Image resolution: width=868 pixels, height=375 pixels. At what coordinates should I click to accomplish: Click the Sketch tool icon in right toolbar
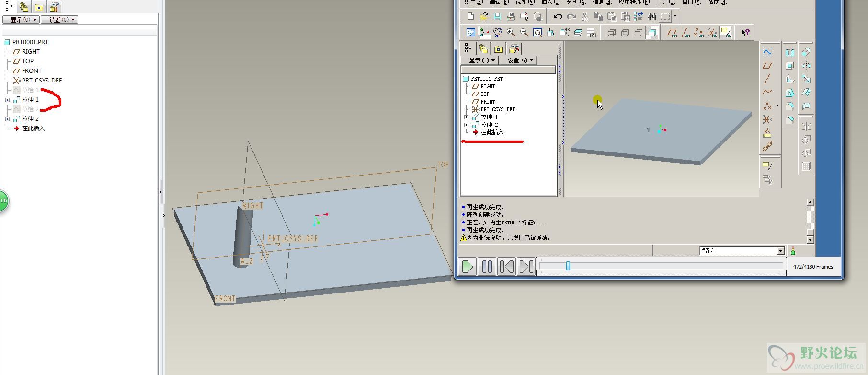[767, 52]
